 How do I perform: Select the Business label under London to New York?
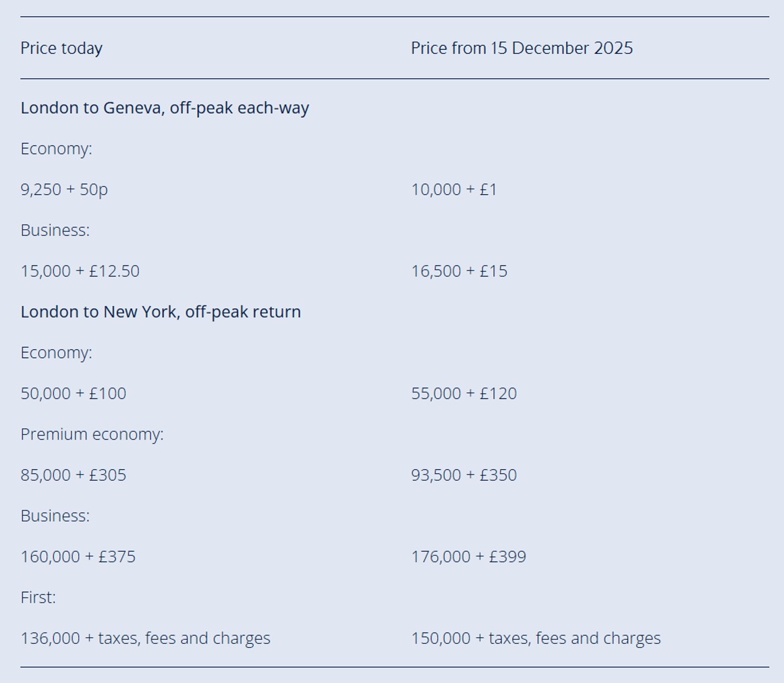click(55, 516)
